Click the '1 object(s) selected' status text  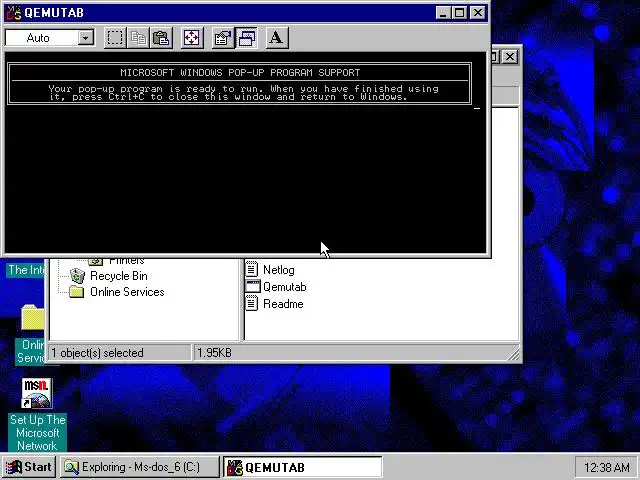click(97, 353)
